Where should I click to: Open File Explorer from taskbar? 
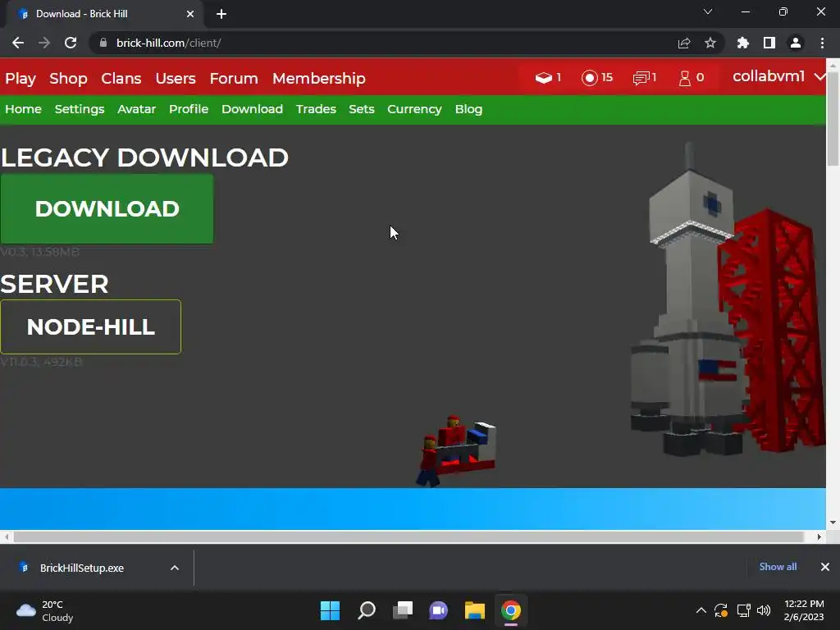tap(475, 610)
